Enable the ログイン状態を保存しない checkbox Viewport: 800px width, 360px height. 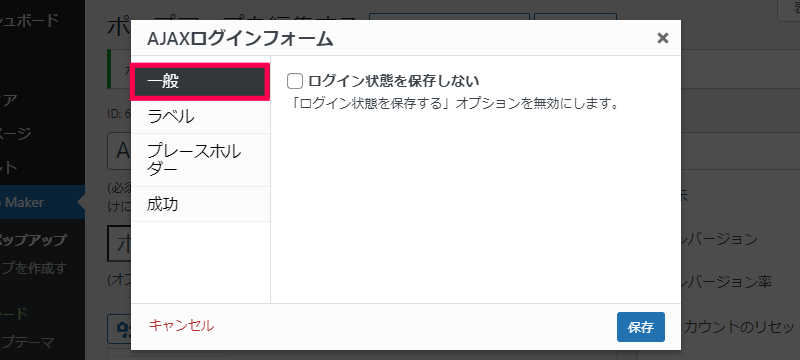[295, 81]
